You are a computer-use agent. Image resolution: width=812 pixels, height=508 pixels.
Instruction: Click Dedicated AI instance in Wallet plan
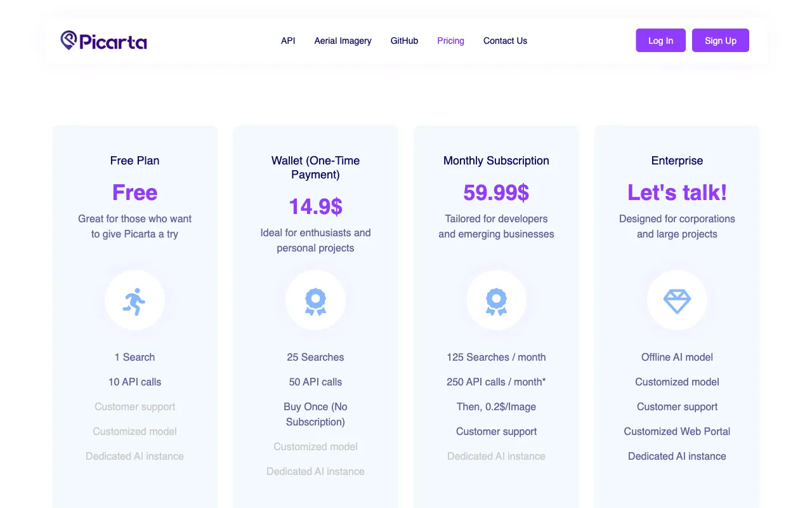pos(315,471)
